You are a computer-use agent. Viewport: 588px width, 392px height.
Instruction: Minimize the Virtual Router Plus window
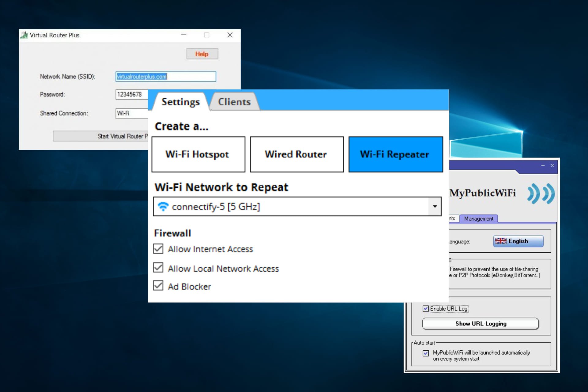[184, 35]
